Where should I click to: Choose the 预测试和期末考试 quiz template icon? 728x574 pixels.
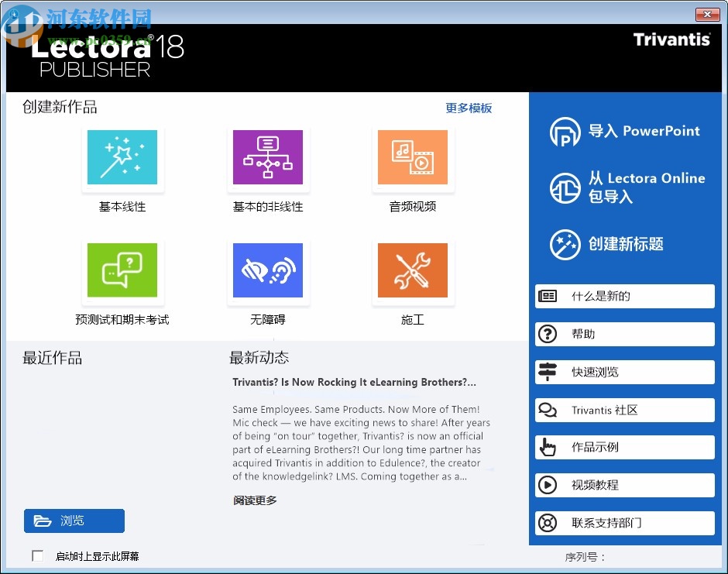pos(122,271)
